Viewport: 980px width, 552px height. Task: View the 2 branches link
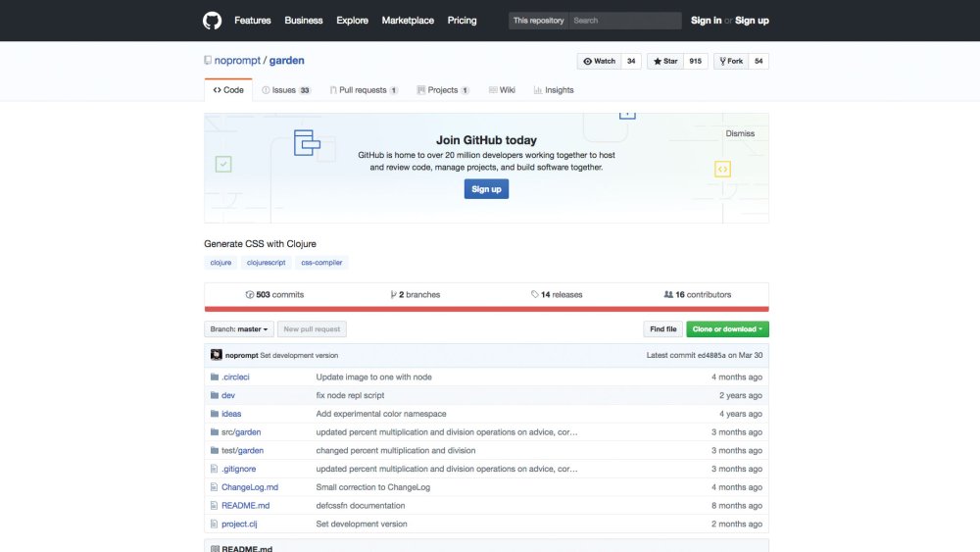[415, 294]
